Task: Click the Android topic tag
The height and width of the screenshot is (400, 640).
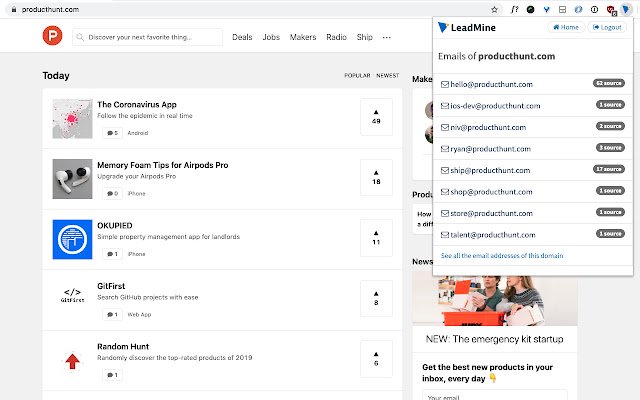Action: coord(138,133)
